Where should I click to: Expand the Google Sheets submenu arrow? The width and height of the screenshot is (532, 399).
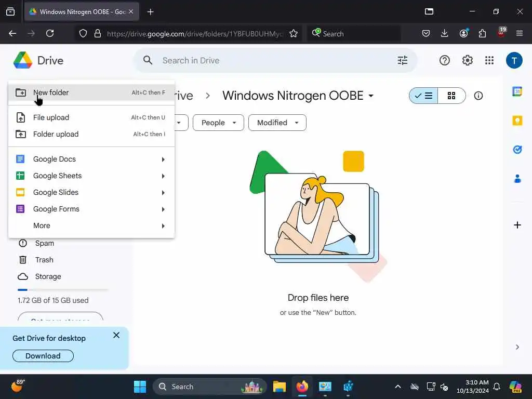163,176
